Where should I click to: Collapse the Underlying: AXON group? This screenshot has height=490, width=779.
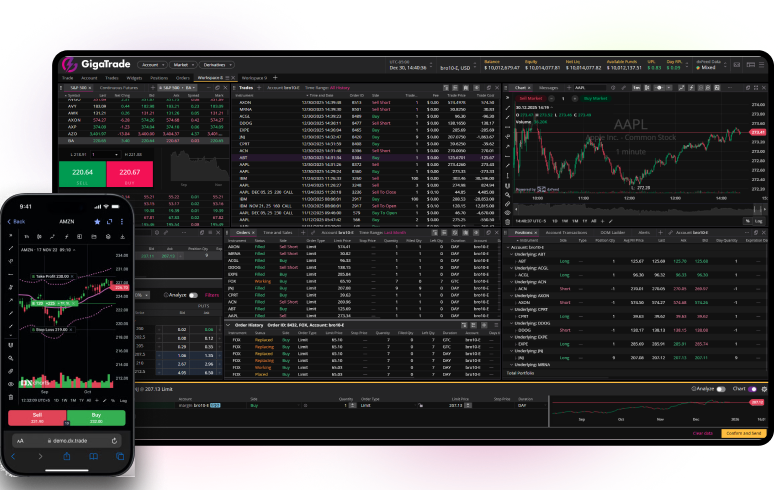click(x=511, y=296)
